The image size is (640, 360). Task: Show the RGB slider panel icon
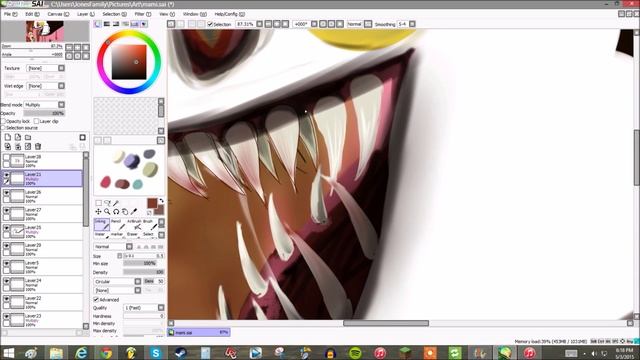click(x=107, y=24)
